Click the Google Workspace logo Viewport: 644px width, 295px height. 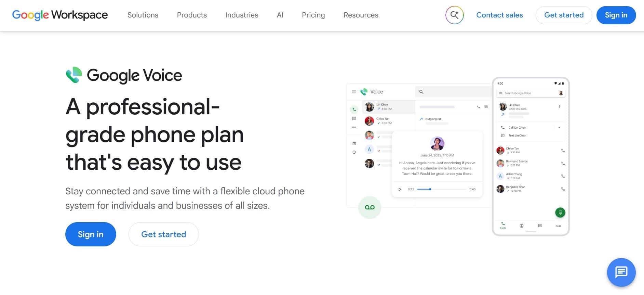[x=60, y=15]
